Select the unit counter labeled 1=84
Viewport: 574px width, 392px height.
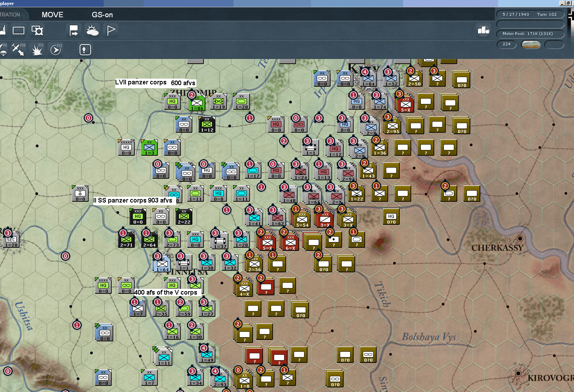368,78
